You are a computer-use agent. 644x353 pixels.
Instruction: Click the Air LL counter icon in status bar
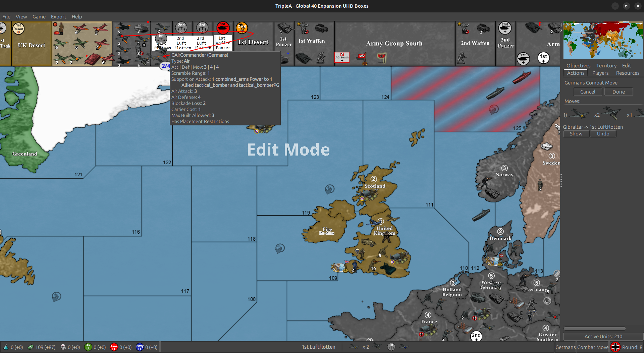pos(88,347)
